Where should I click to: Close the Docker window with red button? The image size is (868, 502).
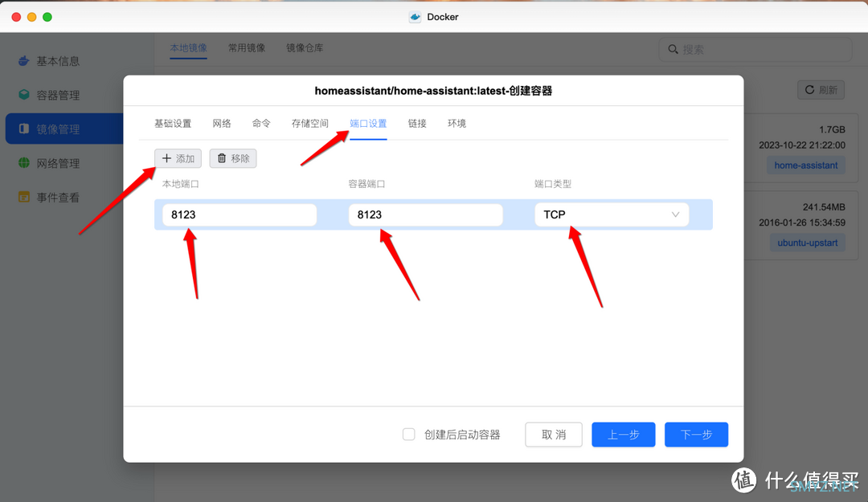17,17
